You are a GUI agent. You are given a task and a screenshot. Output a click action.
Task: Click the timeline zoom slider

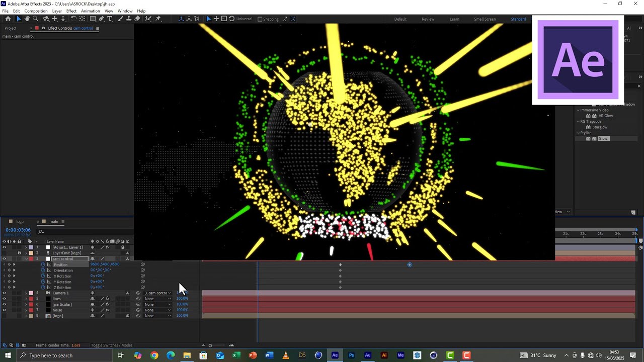[x=210, y=345]
